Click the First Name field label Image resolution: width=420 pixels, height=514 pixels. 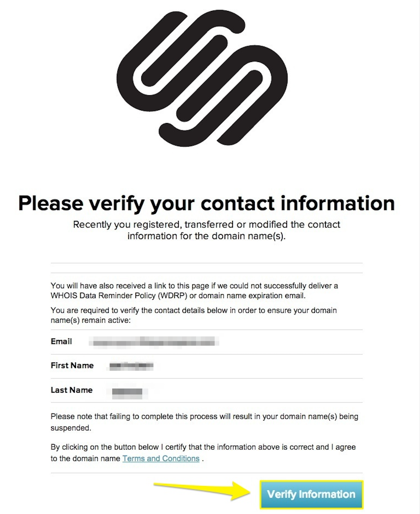(x=72, y=365)
